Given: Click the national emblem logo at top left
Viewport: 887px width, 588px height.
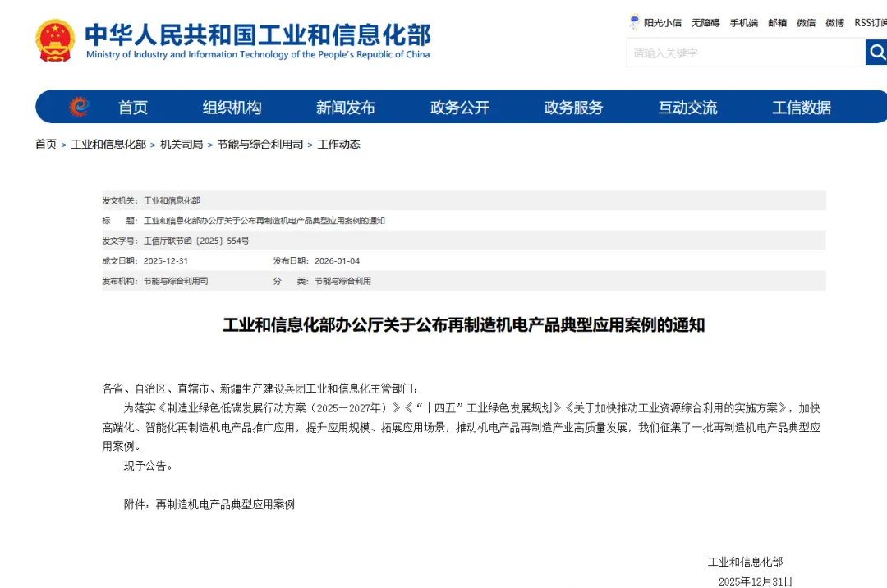Looking at the screenshot, I should pyautogui.click(x=54, y=39).
